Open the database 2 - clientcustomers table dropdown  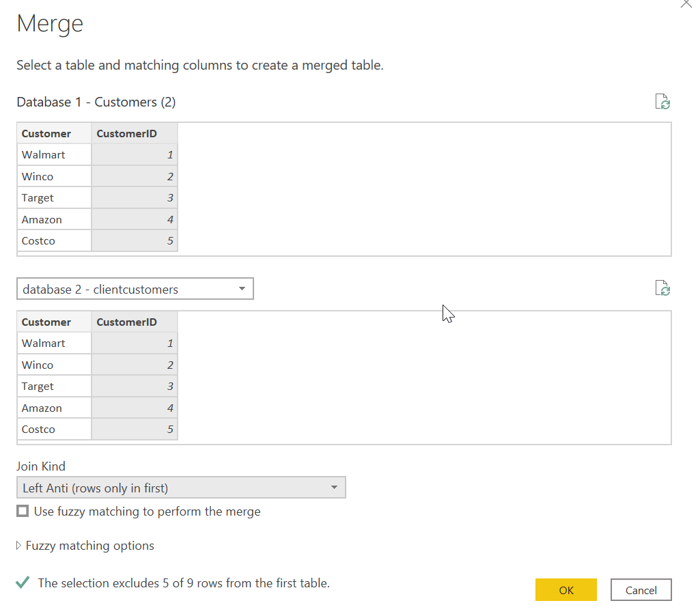coord(135,289)
